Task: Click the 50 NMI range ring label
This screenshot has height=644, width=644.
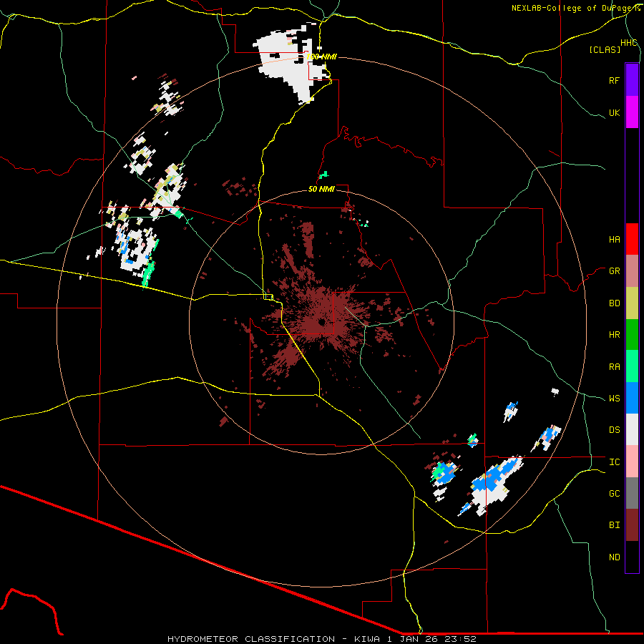Action: (321, 189)
